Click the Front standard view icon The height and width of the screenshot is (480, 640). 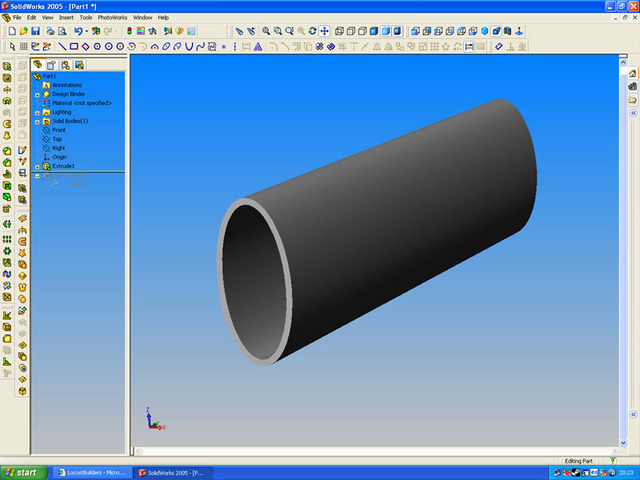coord(415,31)
